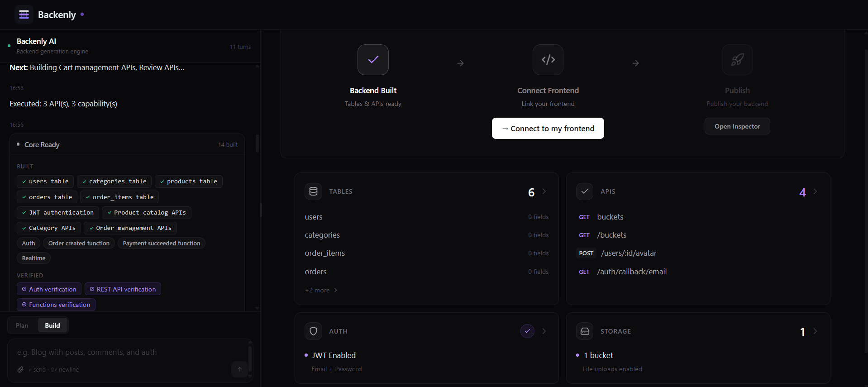Click the products table chip
Screen dimensions: 868x387
189,182
